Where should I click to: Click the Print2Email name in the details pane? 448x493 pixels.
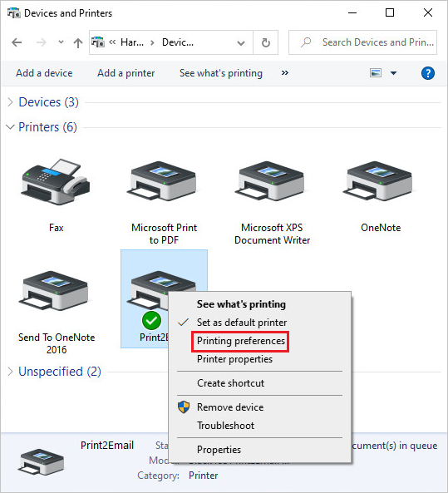click(107, 446)
